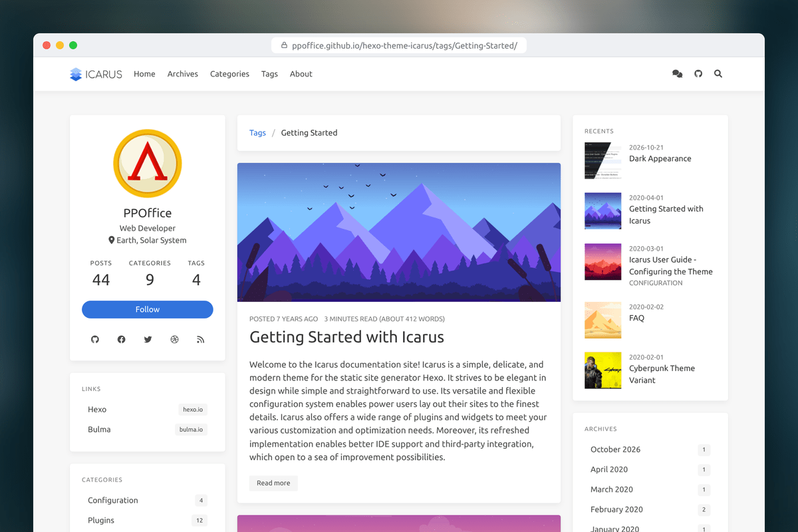Open the Getting Started with Icarus post title
Viewport: 798px width, 532px height.
tap(346, 337)
